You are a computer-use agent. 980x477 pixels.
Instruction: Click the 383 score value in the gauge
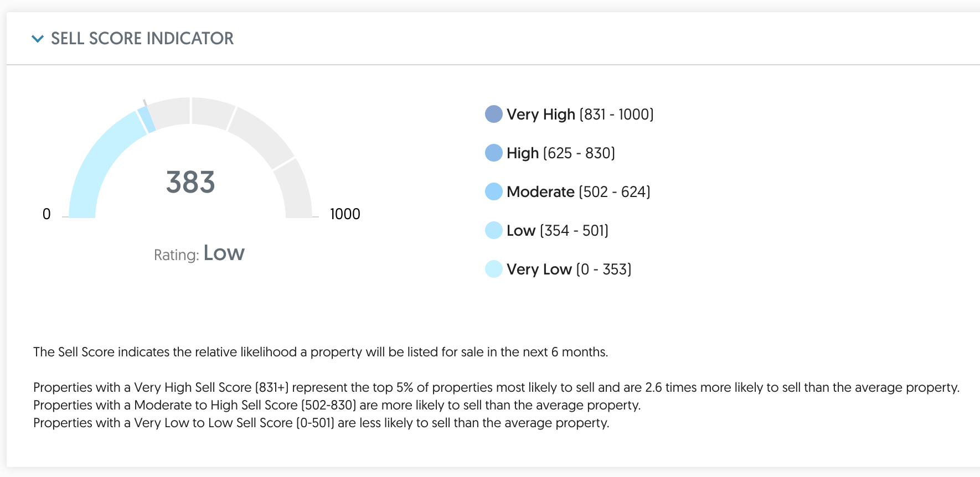coord(190,182)
